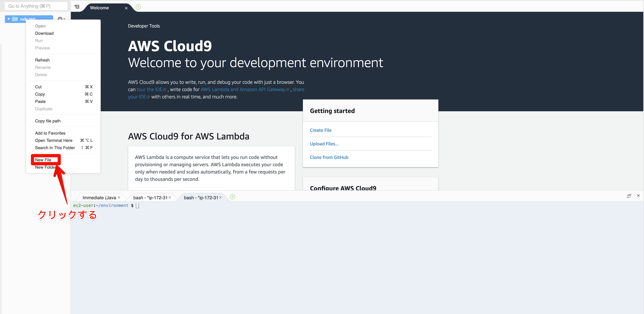644x314 pixels.
Task: Close the second bash terminal tab
Action: 221,197
